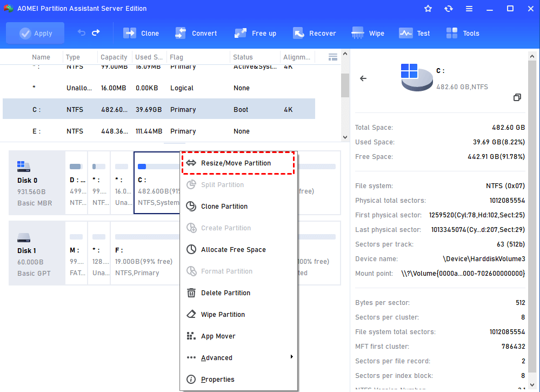This screenshot has height=392, width=540.
Task: Choose Resize/Move Partition from context menu
Action: 238,163
